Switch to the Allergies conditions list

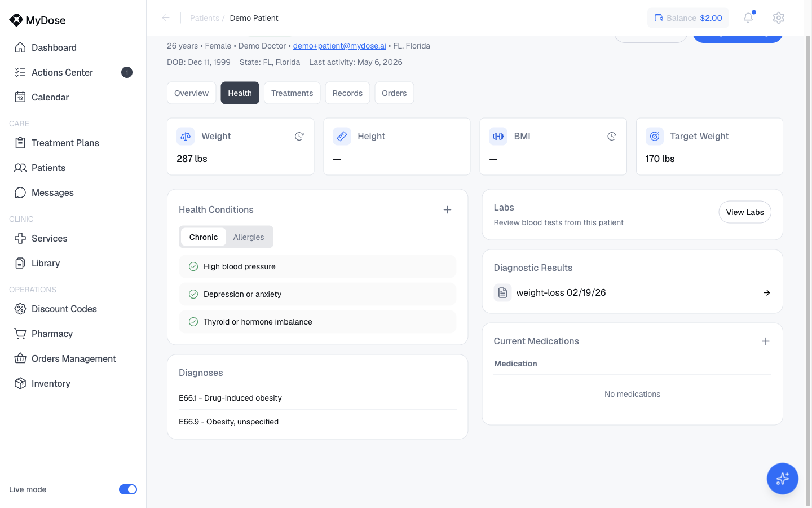pyautogui.click(x=249, y=237)
